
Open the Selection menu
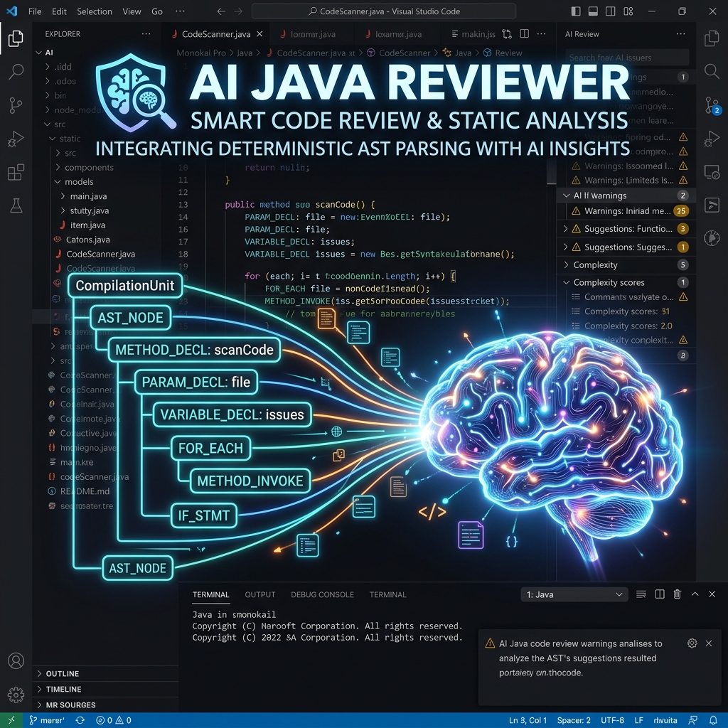click(95, 11)
